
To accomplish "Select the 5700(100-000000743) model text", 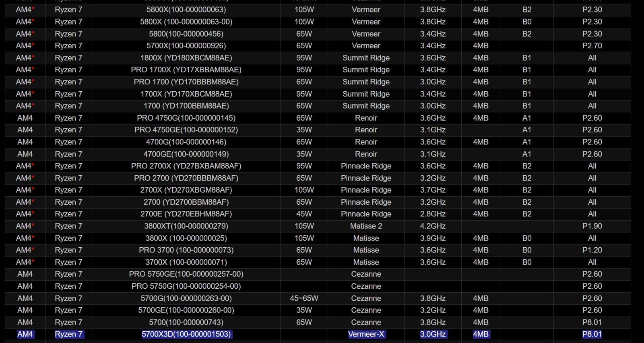I will click(186, 322).
